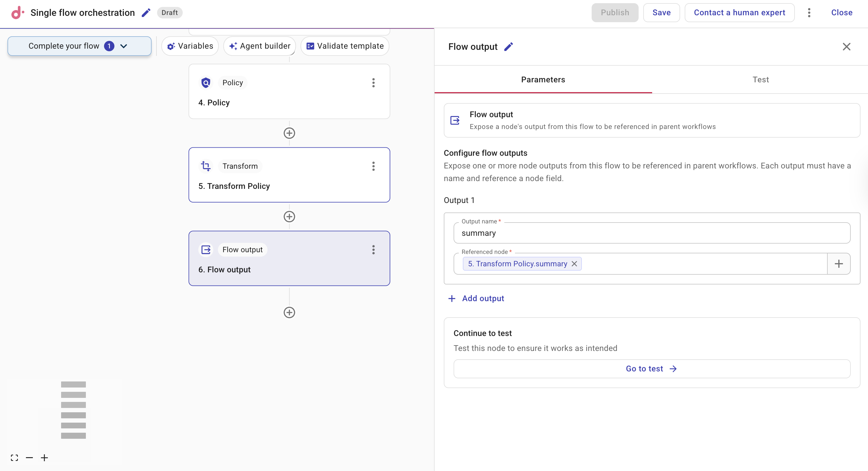Open the Transform node three-dot menu

tap(373, 166)
